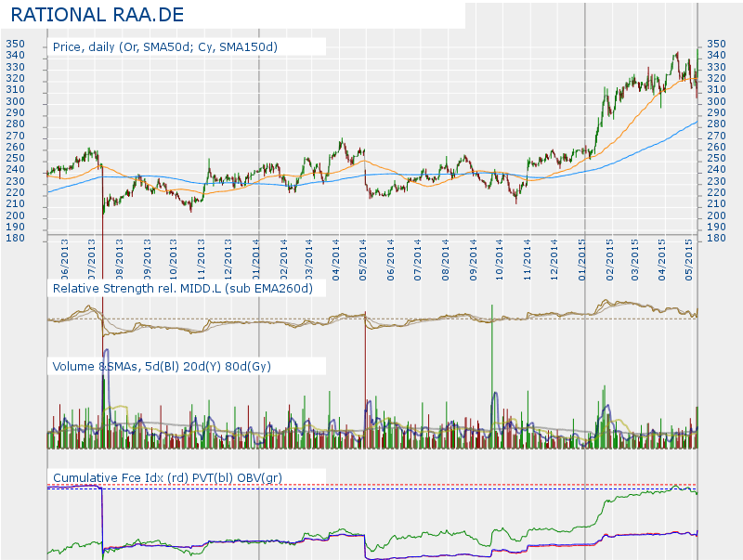
Task: Click the 280 value on the right price axis
Action: click(716, 124)
